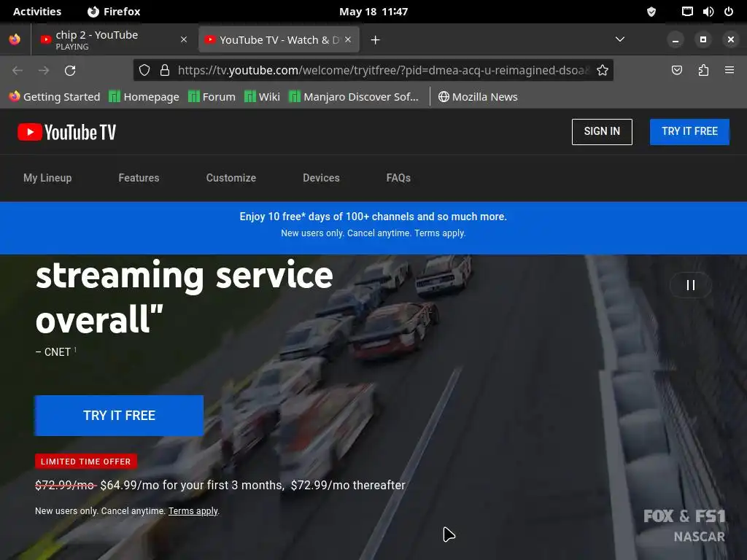Click hero TRY IT FREE button
This screenshot has width=747, height=560.
119,415
